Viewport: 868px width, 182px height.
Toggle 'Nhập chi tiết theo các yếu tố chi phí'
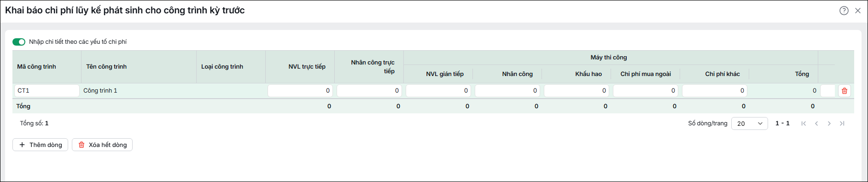[x=19, y=42]
